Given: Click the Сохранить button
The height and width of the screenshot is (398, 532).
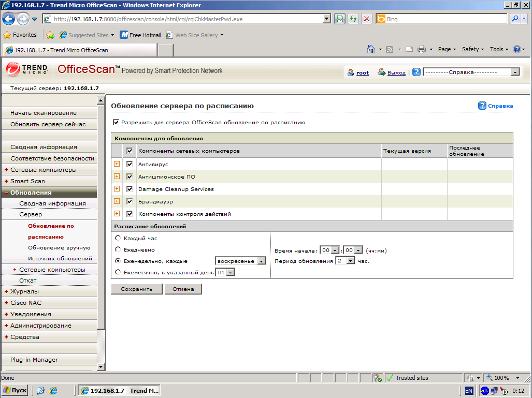Looking at the screenshot, I should coord(137,289).
